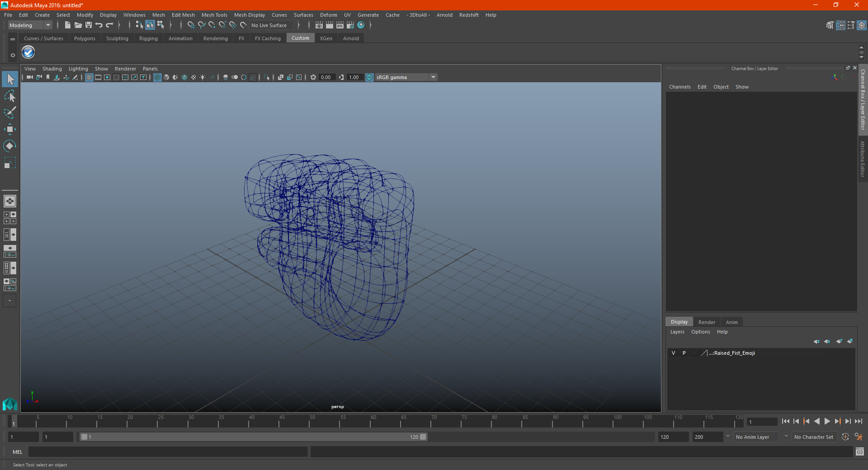Create a new scene
Image resolution: width=868 pixels, height=470 pixels.
click(x=67, y=25)
